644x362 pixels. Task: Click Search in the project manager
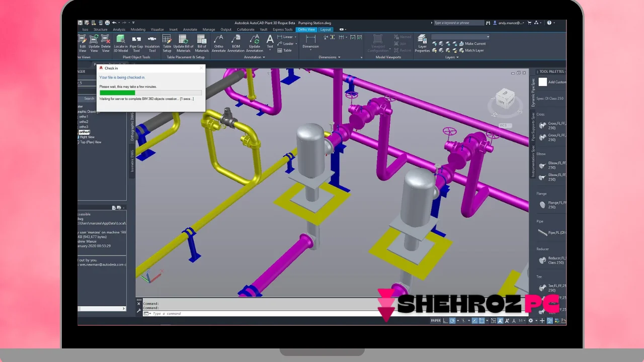coord(89,99)
